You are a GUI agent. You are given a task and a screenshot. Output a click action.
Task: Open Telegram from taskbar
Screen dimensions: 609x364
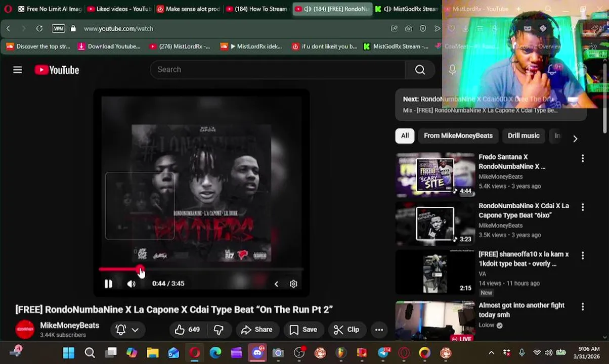[383, 353]
